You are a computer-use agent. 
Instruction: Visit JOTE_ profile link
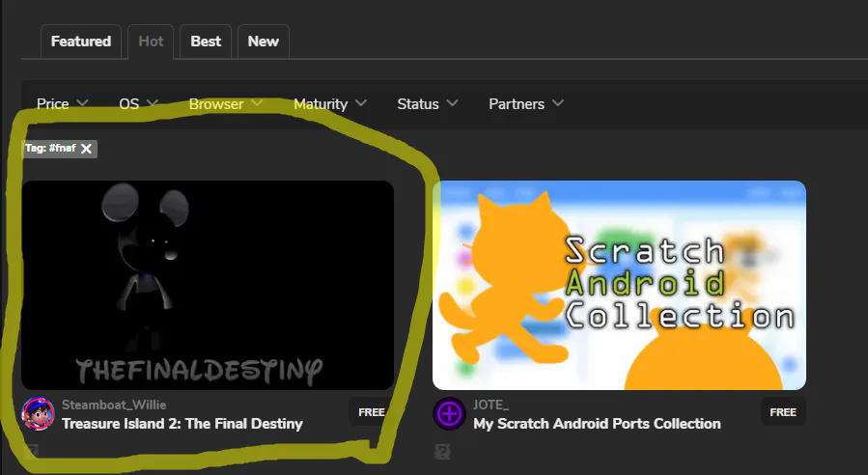coord(490,405)
